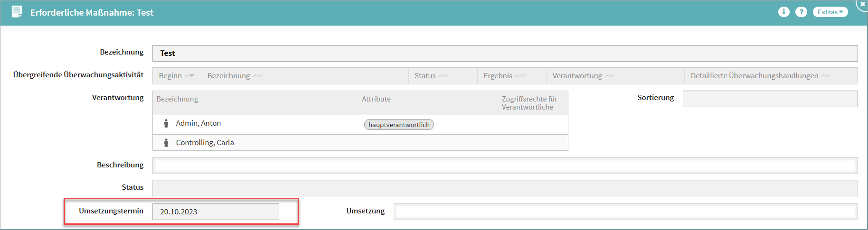Sort by the activity table's Verantwortung column

point(583,76)
